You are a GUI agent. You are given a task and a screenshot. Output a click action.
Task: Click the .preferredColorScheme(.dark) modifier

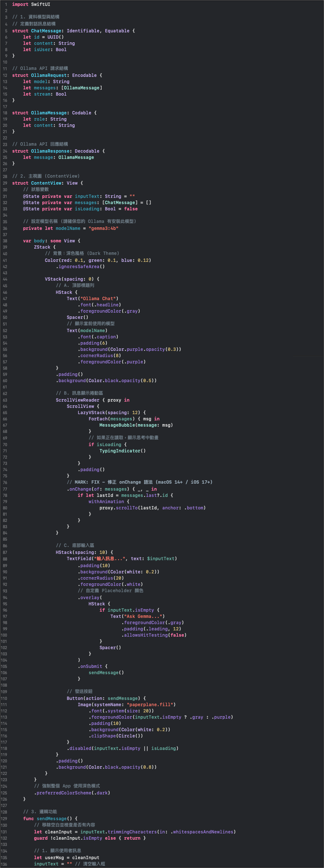(72, 793)
